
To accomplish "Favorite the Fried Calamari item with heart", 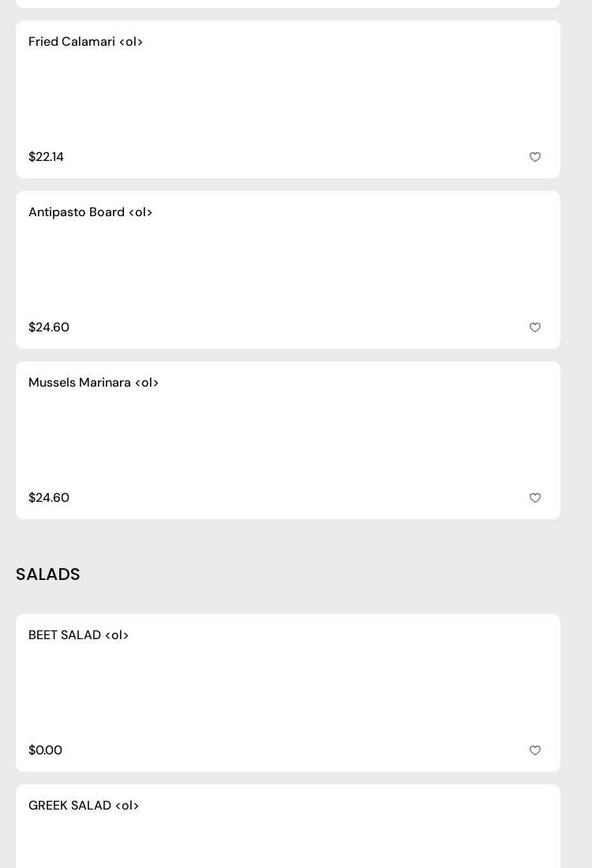I will click(535, 157).
